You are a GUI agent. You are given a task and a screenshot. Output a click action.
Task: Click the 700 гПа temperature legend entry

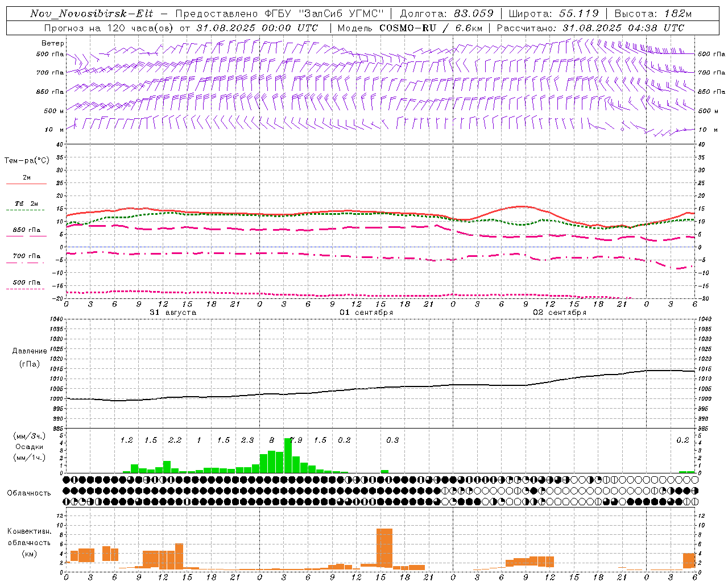pyautogui.click(x=27, y=256)
